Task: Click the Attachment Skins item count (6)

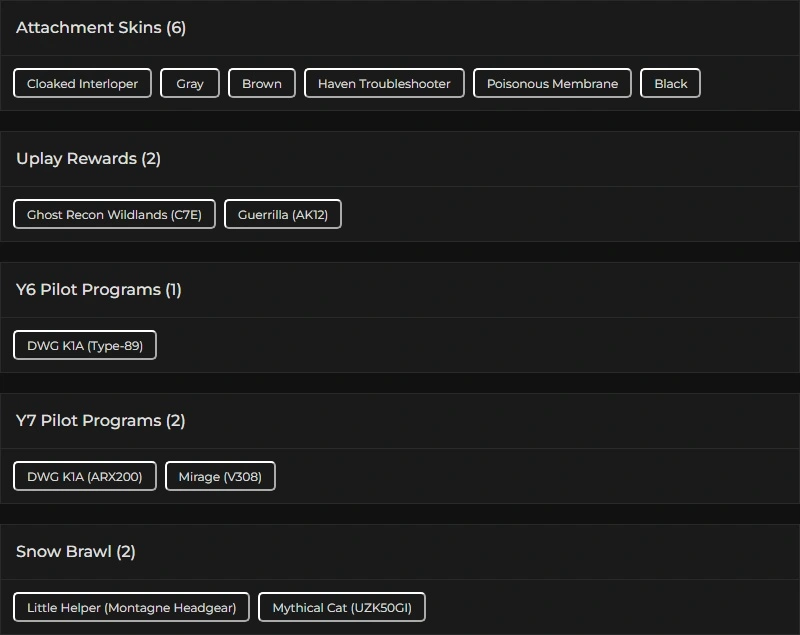Action: (176, 28)
